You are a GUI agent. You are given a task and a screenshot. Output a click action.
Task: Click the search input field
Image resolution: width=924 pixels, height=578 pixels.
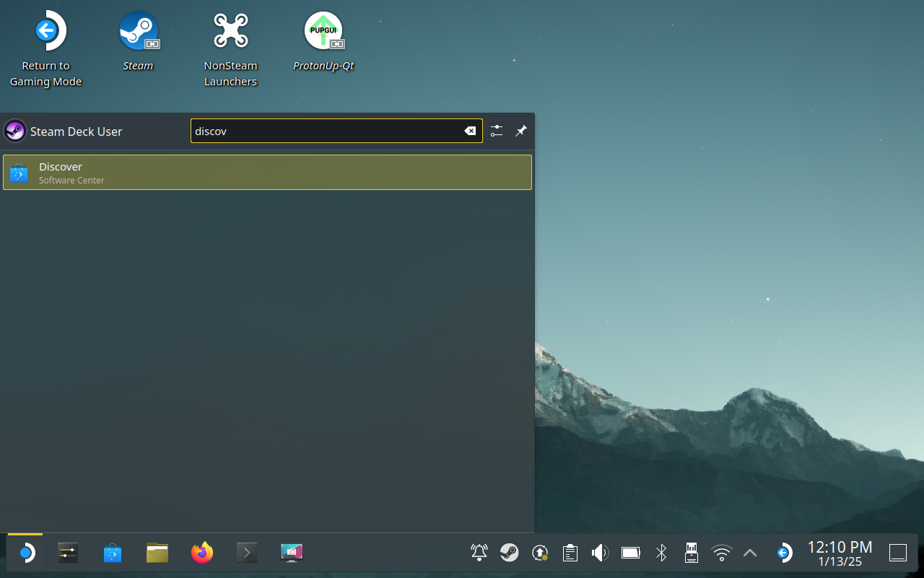[325, 131]
